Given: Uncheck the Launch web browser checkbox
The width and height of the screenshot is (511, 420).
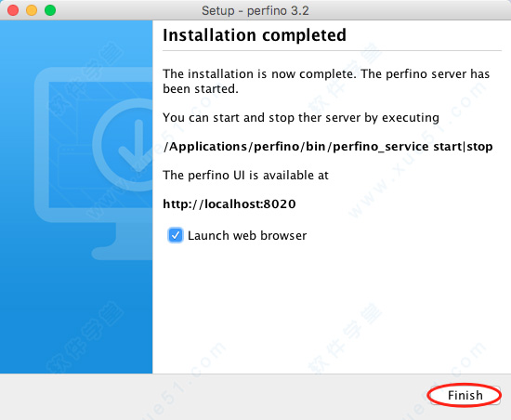Looking at the screenshot, I should tap(176, 235).
